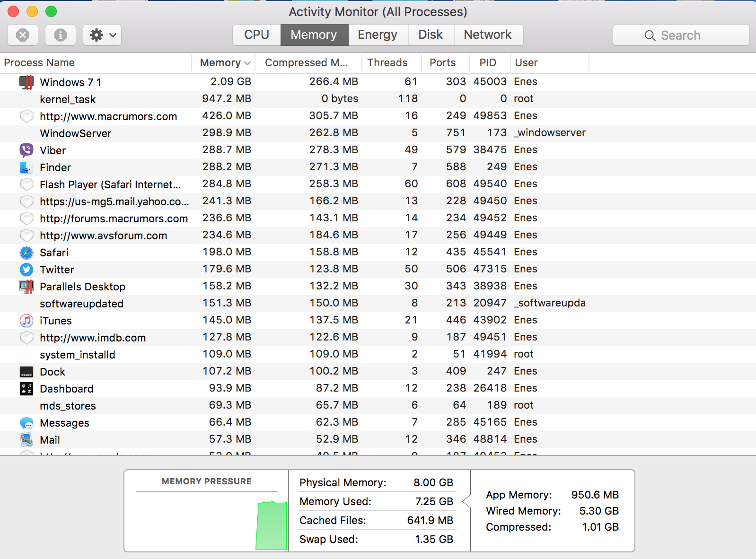Select the system_installd process name
Screen dimensions: 756x559
(77, 355)
